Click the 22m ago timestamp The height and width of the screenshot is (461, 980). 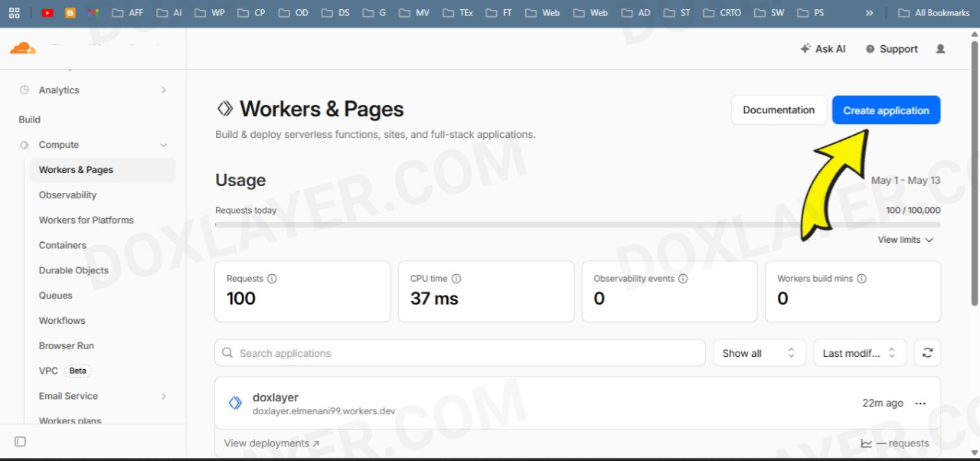pos(883,404)
